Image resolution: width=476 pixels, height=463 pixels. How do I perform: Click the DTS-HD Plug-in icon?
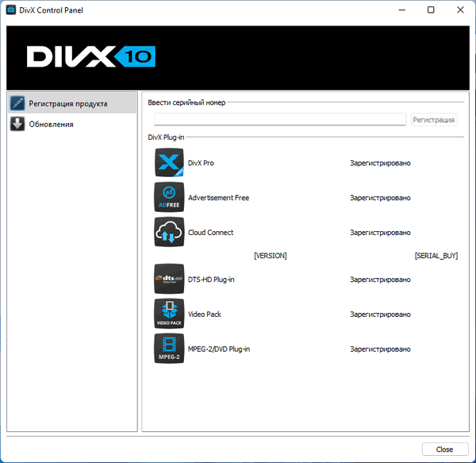point(169,279)
